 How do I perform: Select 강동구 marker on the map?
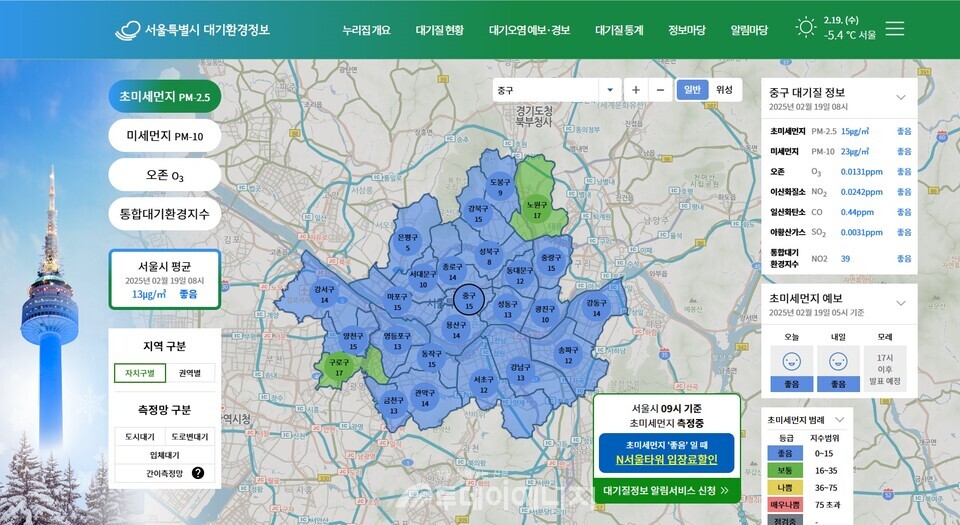[x=596, y=308]
